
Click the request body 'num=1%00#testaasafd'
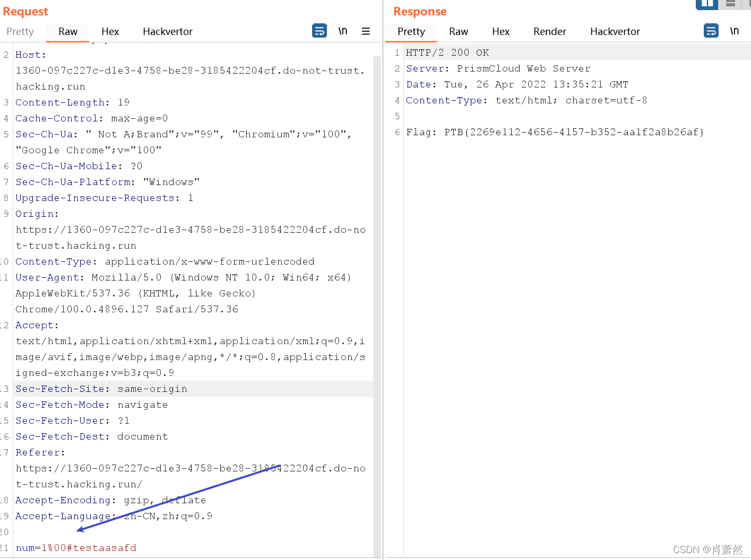(76, 548)
